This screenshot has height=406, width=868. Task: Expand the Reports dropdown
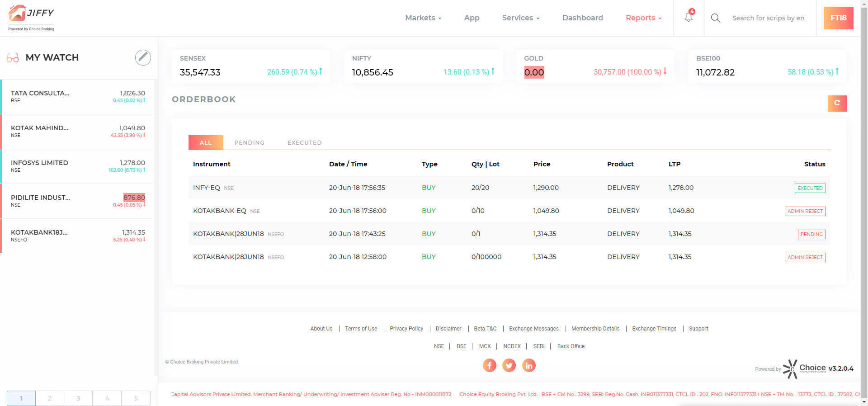click(644, 18)
